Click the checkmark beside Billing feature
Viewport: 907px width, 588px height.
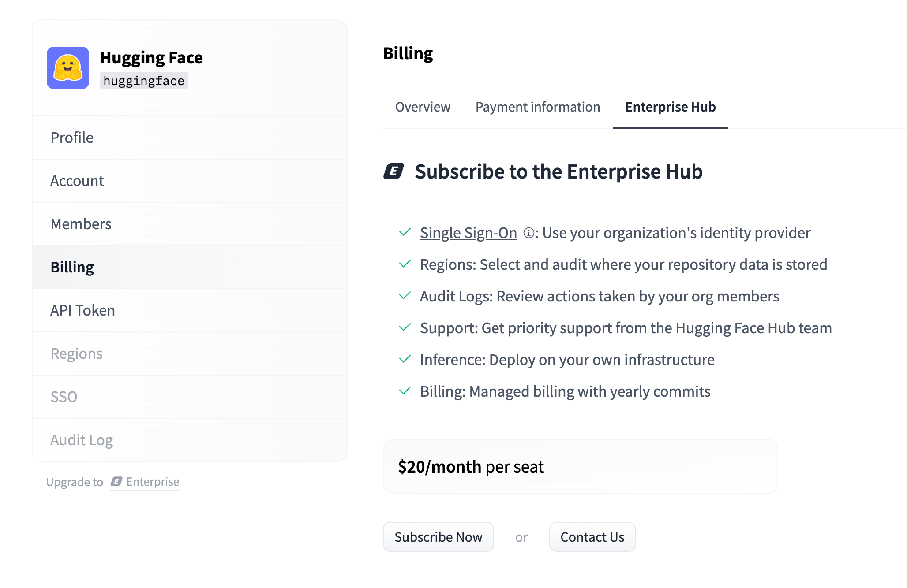pos(405,391)
